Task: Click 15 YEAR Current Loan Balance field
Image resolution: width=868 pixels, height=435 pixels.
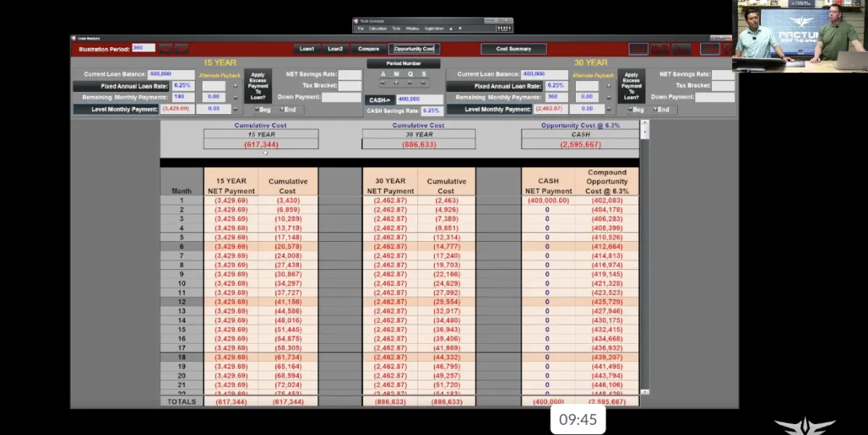Action: point(171,74)
